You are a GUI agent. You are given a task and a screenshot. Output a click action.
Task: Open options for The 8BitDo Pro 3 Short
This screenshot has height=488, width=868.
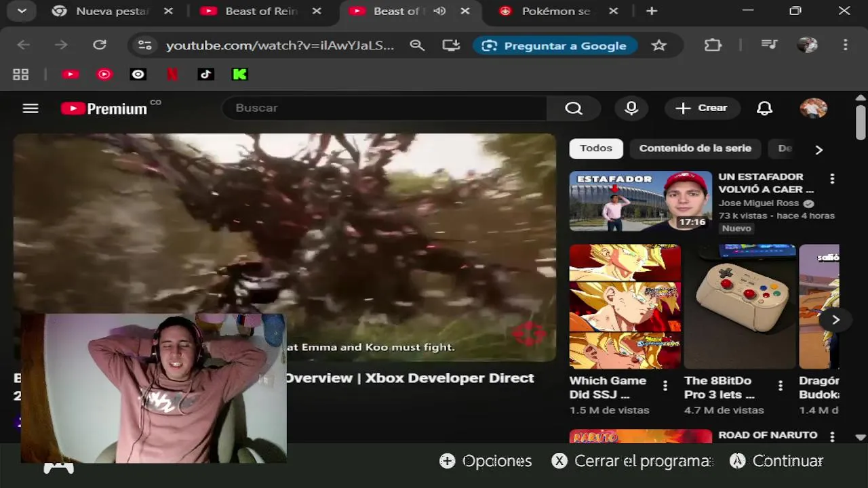[781, 386]
